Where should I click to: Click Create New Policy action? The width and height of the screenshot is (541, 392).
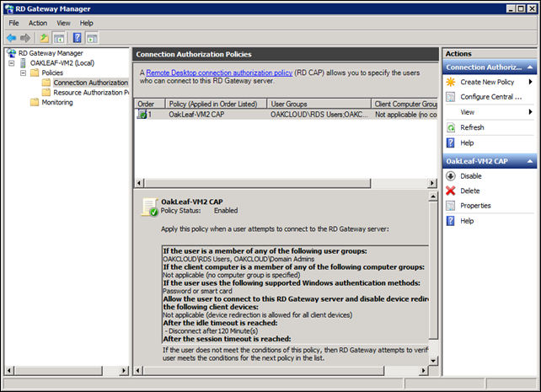coord(487,82)
